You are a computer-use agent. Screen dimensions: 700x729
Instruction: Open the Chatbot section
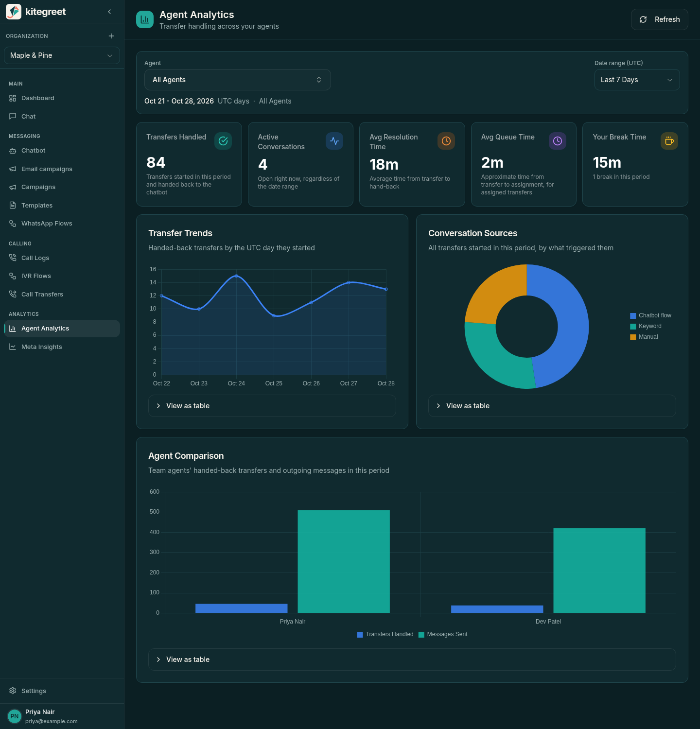(x=62, y=151)
